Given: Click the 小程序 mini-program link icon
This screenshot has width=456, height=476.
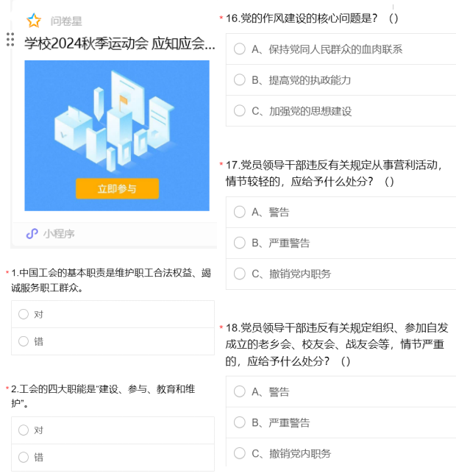Looking at the screenshot, I should tap(32, 234).
